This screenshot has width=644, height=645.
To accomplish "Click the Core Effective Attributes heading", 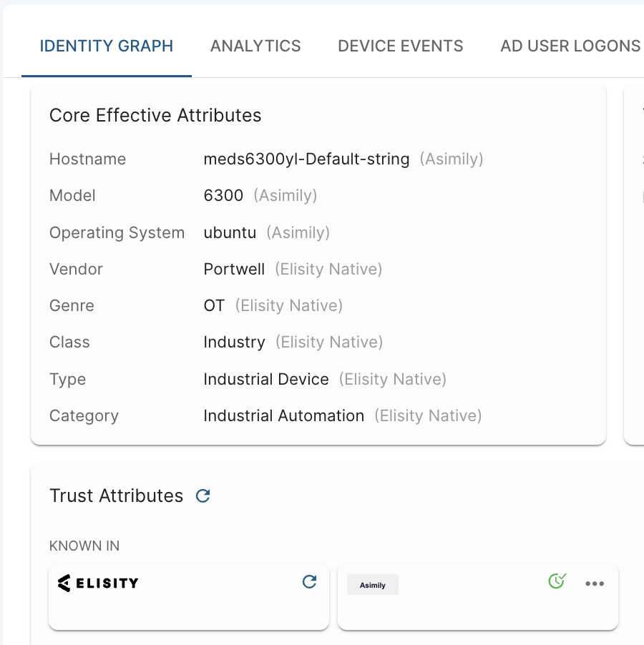I will 155,115.
